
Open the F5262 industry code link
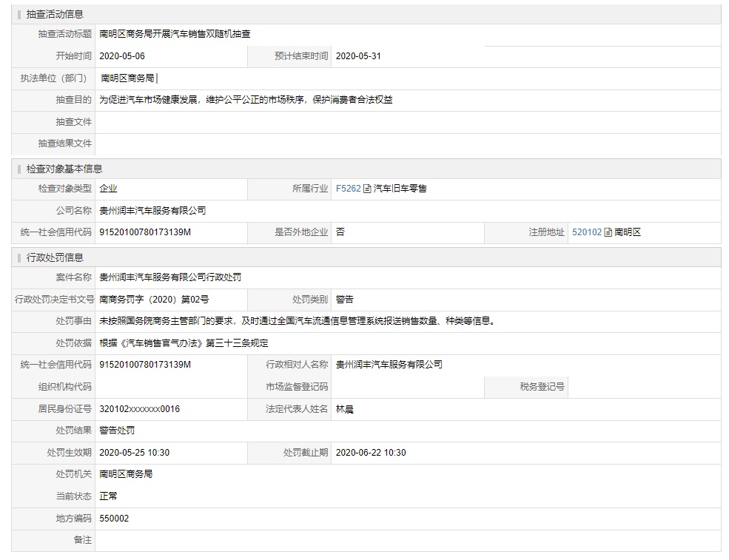(348, 189)
